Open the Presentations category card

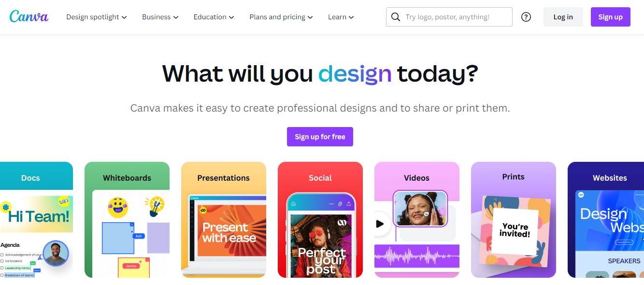coord(224,220)
